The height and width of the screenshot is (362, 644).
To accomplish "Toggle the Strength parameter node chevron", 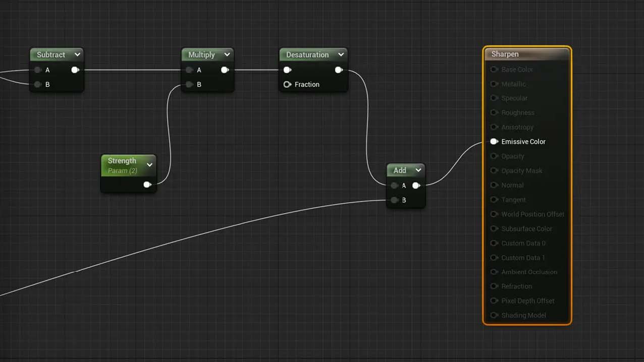I will click(x=149, y=165).
